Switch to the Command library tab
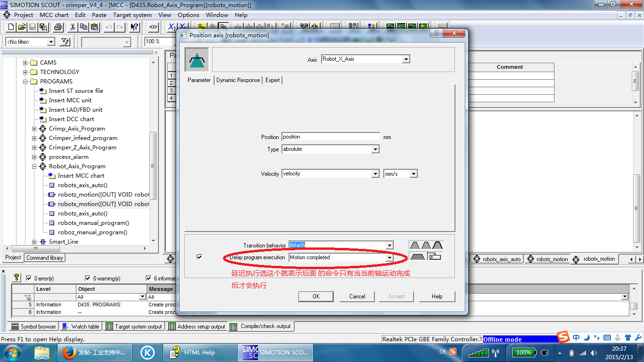 (44, 258)
